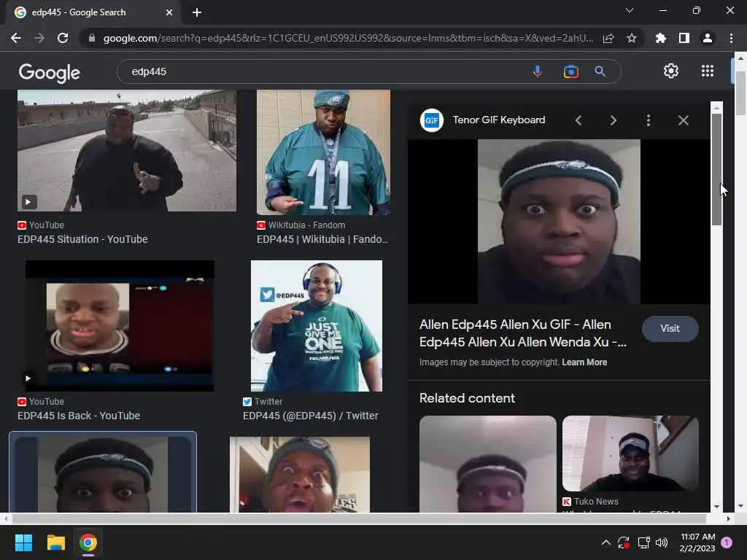Click the Learn More copyright link
Screen dimensions: 747x560
click(584, 362)
